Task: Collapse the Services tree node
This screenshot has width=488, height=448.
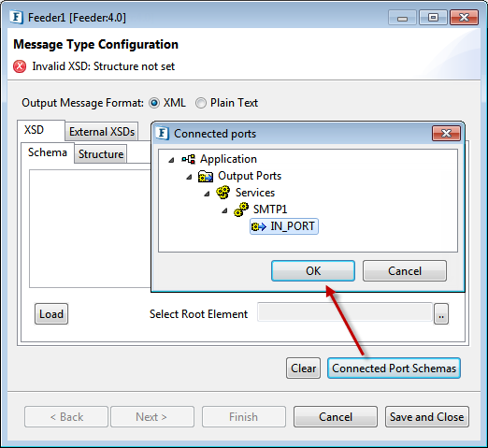Action: pyautogui.click(x=207, y=194)
